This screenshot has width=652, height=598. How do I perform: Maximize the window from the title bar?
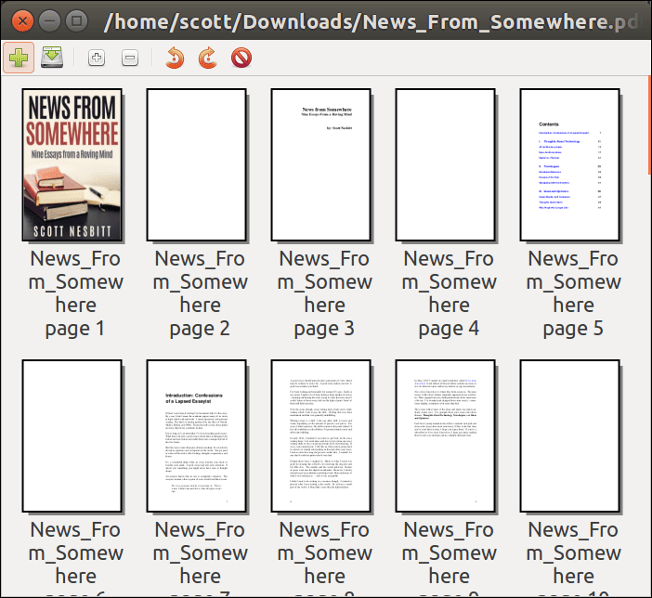click(x=75, y=20)
